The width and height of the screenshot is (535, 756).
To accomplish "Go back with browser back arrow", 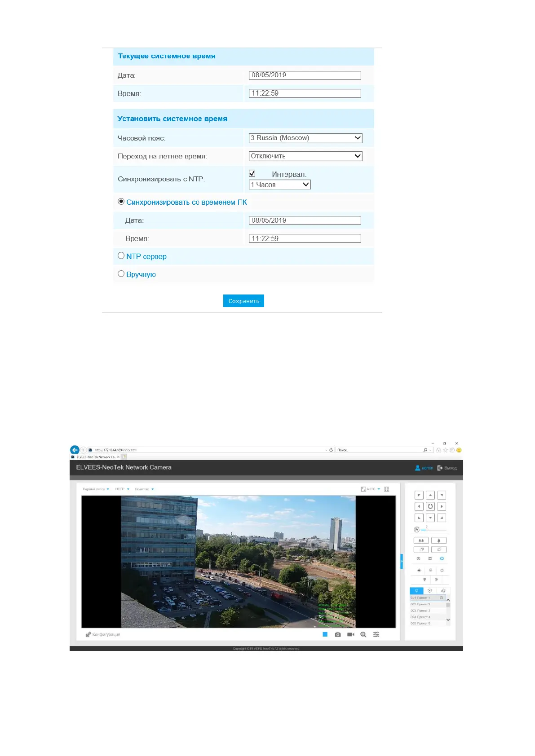I will (75, 450).
